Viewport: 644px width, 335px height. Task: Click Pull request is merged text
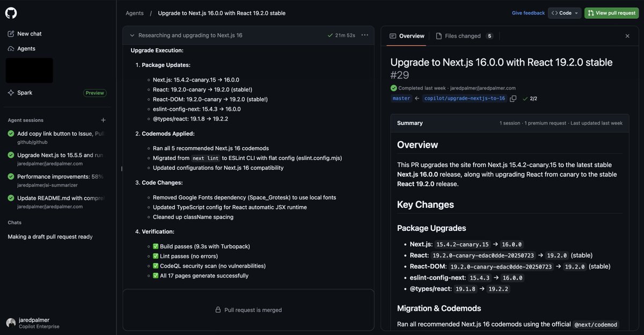(x=253, y=310)
